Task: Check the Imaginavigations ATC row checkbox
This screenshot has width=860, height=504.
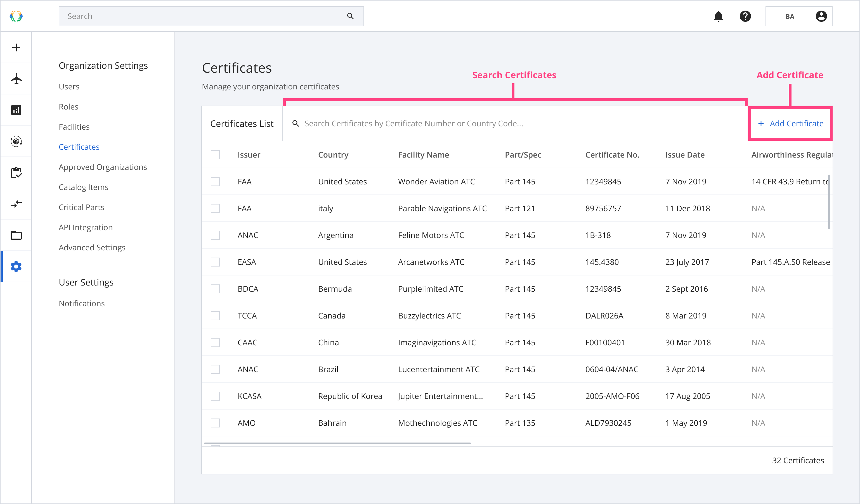Action: pos(215,342)
